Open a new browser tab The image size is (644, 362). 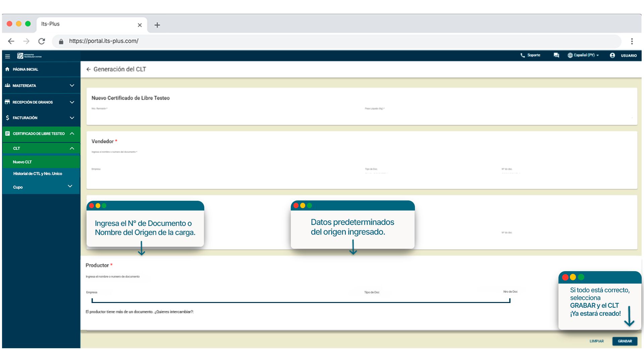[157, 25]
